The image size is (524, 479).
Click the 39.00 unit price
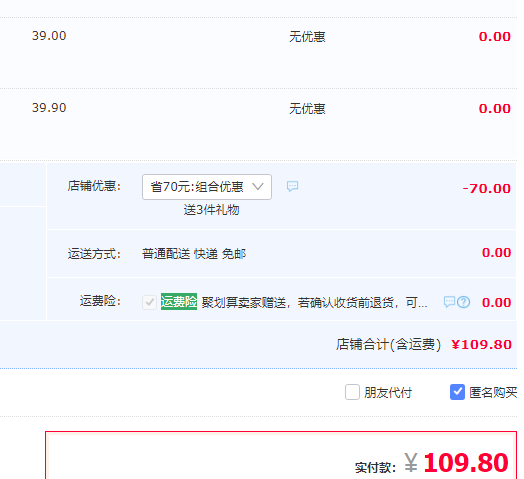(49, 36)
